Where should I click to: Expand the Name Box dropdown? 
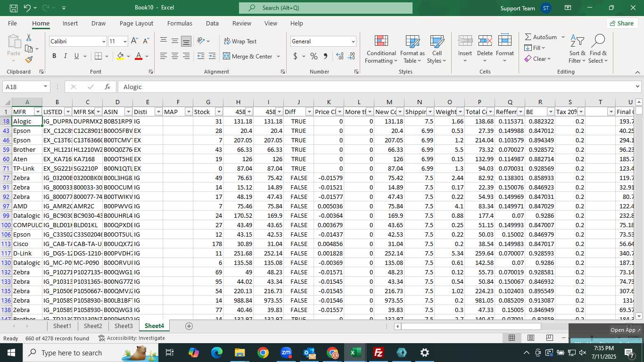(x=45, y=87)
